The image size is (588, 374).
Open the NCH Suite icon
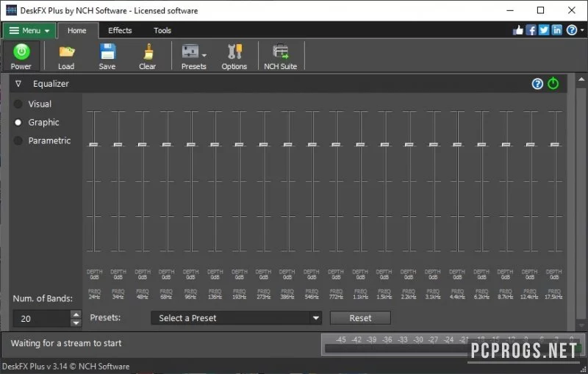click(281, 51)
